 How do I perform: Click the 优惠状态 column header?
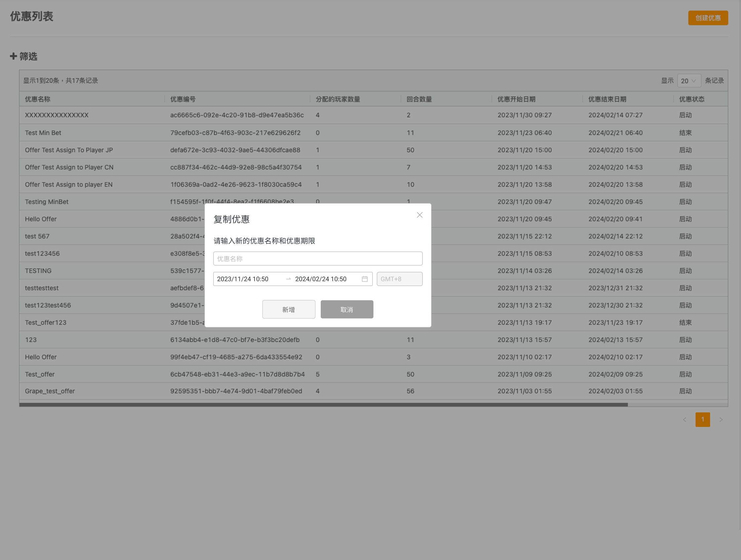[x=691, y=99]
